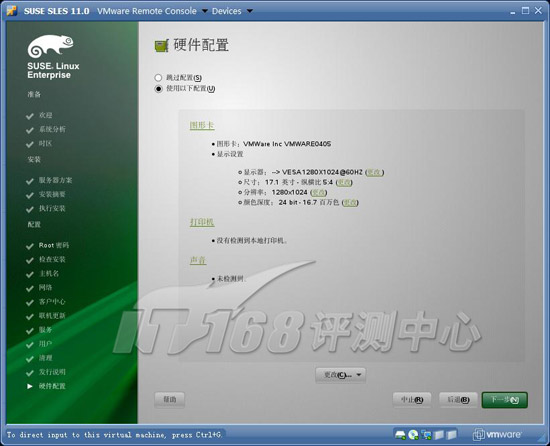This screenshot has height=446, width=550.
Task: Click the 执行安装 step in sidebar
Action: pyautogui.click(x=52, y=208)
